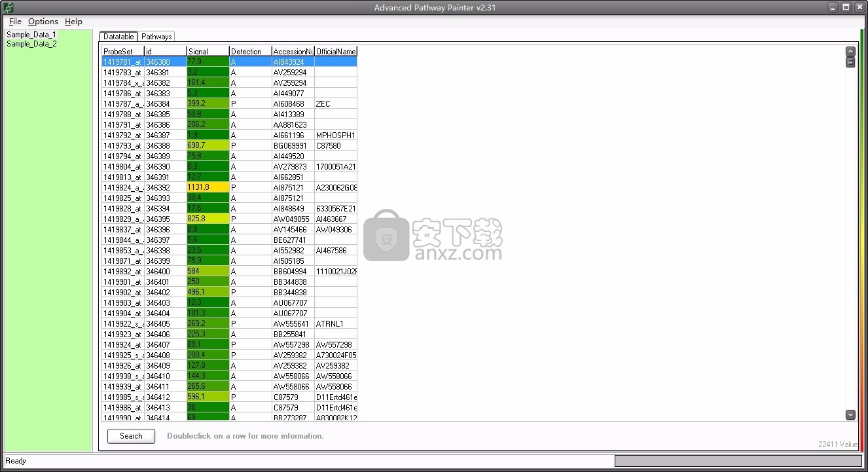The height and width of the screenshot is (472, 868).
Task: Click the bottom progress bar
Action: [x=738, y=461]
